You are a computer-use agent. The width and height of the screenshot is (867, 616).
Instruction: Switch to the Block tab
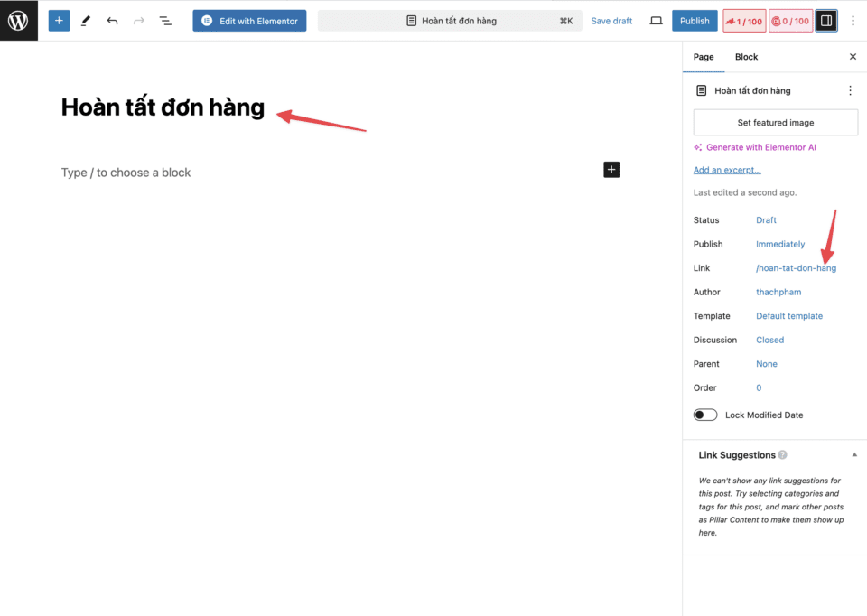pyautogui.click(x=746, y=57)
